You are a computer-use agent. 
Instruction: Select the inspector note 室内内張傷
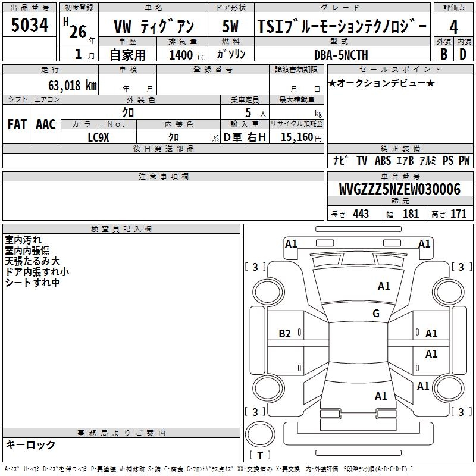pyautogui.click(x=27, y=250)
